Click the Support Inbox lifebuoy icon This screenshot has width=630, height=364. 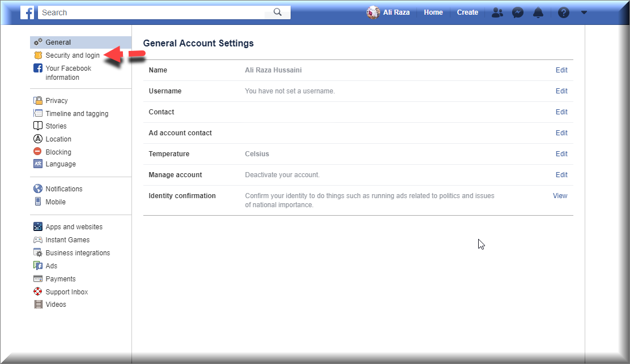(x=38, y=292)
